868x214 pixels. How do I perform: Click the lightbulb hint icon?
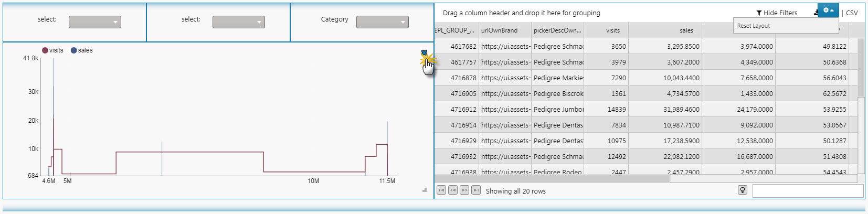(x=743, y=190)
